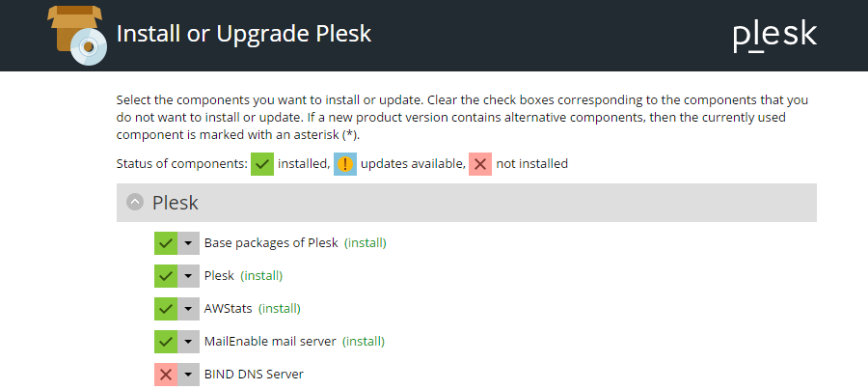Click green checkmark for Base packages of Plesk
Screen dimensions: 868x390
click(166, 243)
